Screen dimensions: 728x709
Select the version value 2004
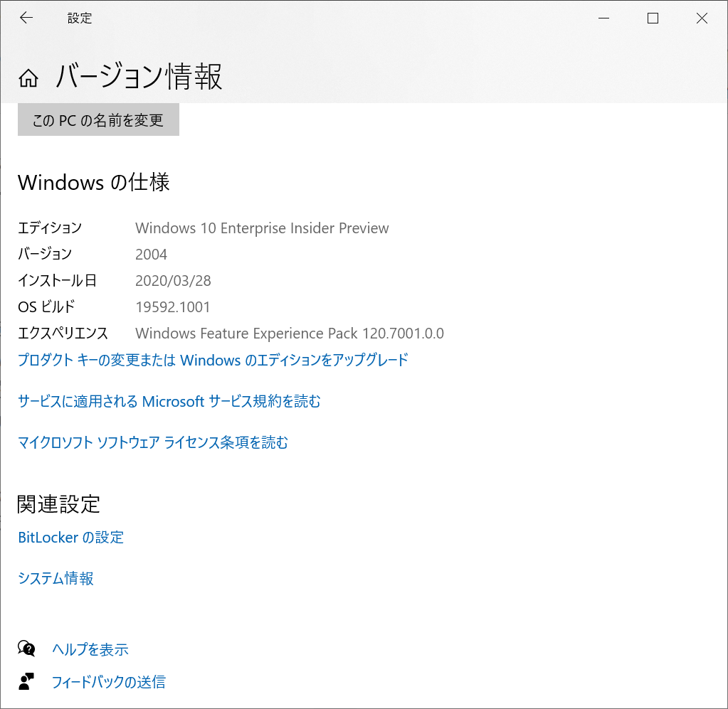(151, 255)
